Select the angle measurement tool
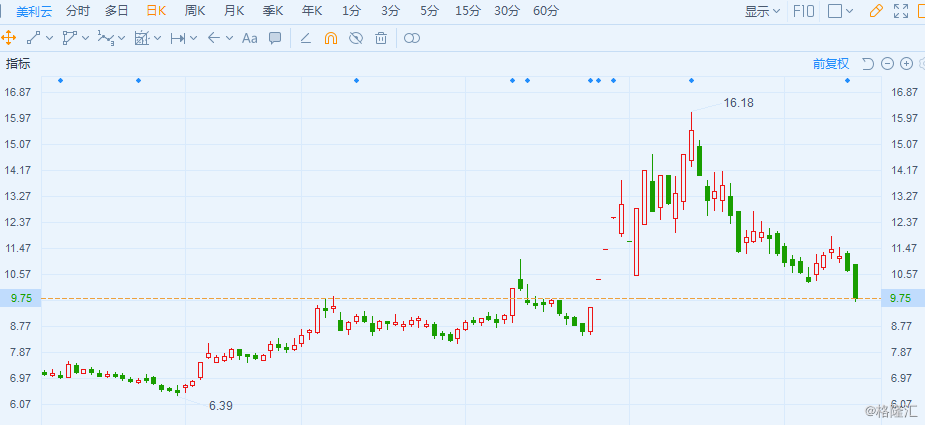Viewport: 925px width, 425px height. click(x=305, y=38)
